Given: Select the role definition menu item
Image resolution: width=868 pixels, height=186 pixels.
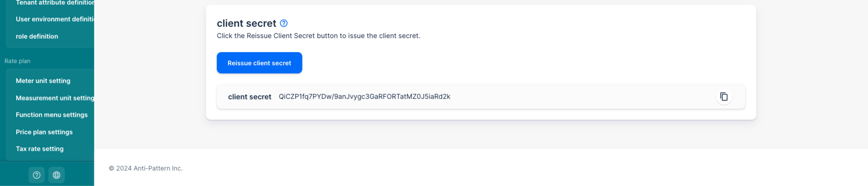Looking at the screenshot, I should [37, 37].
